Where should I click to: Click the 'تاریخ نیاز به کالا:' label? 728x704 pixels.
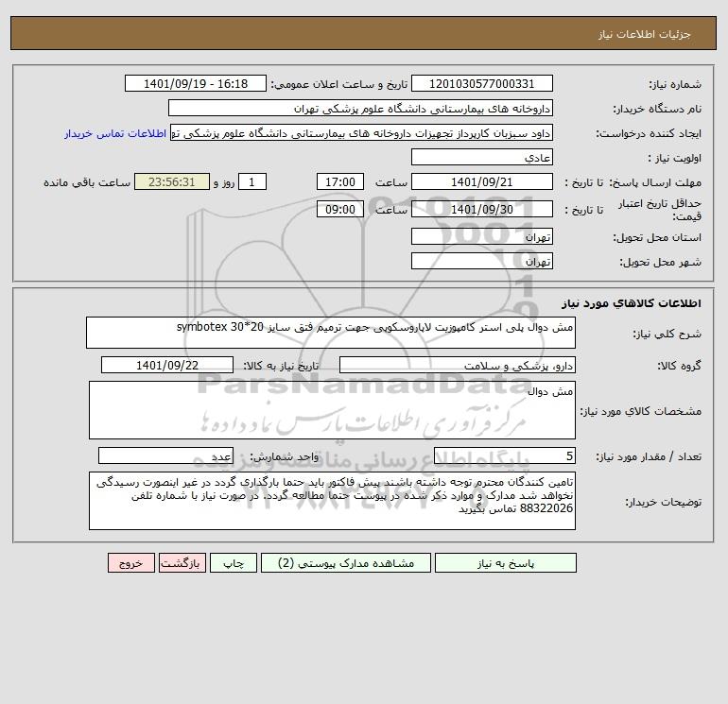coord(281,366)
